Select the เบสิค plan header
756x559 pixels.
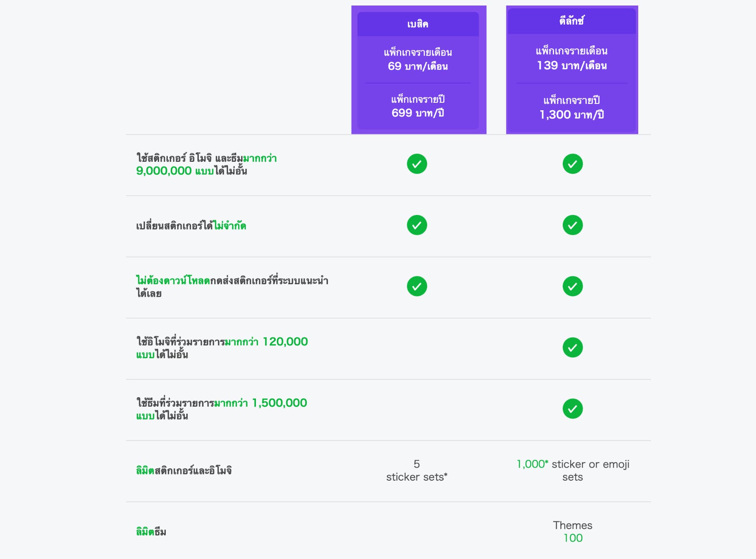pyautogui.click(x=418, y=24)
